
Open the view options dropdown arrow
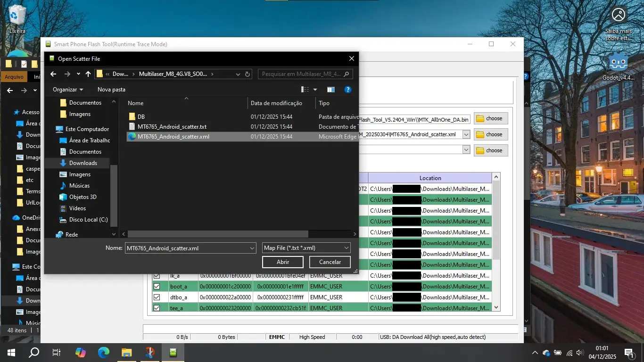click(x=315, y=90)
